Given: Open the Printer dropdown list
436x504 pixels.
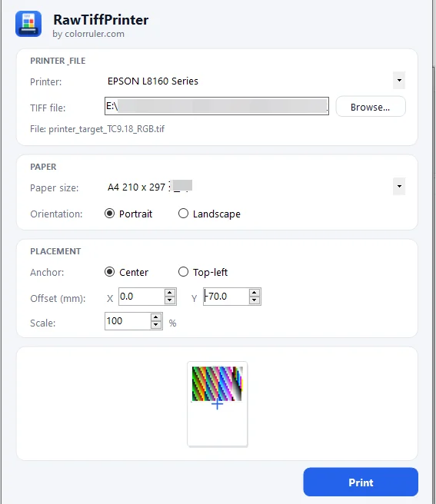Looking at the screenshot, I should 399,81.
